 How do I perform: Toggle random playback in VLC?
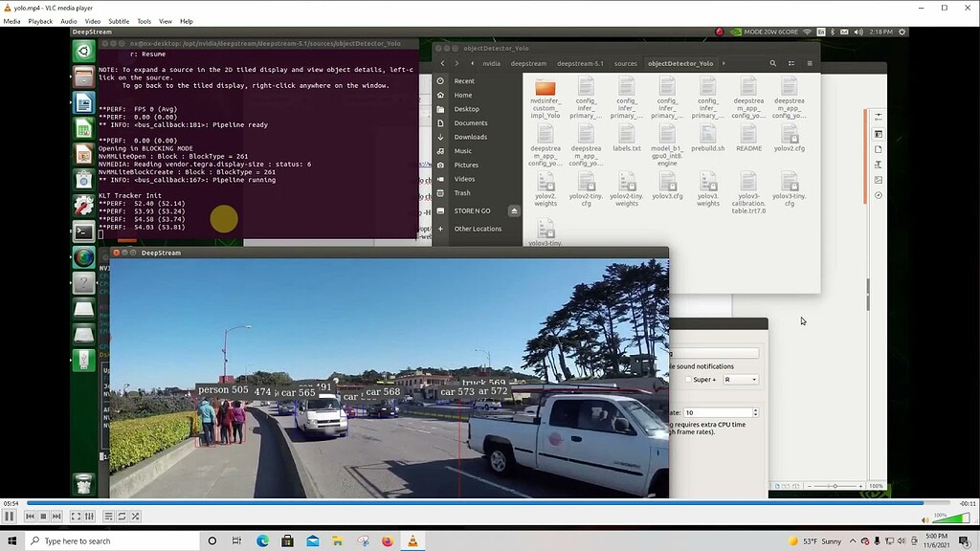[135, 517]
